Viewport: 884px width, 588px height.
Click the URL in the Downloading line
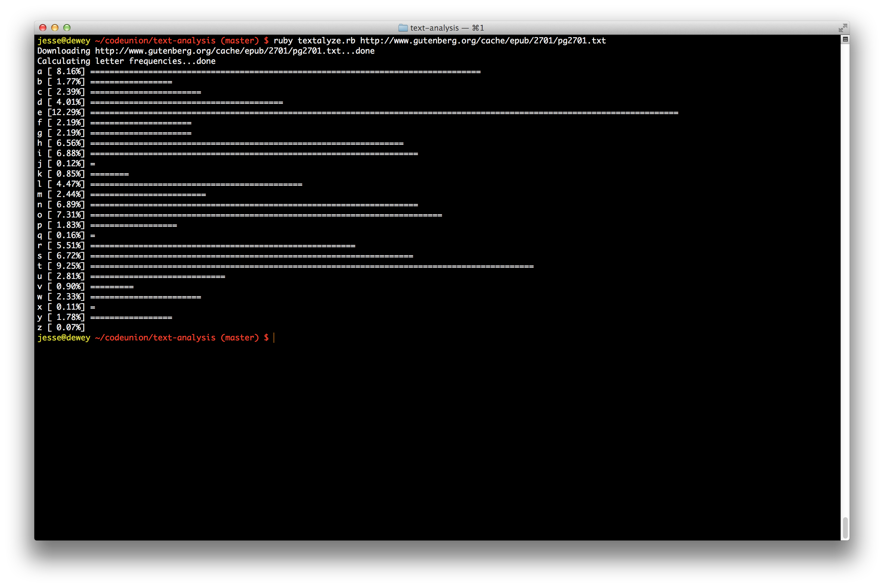(x=218, y=51)
